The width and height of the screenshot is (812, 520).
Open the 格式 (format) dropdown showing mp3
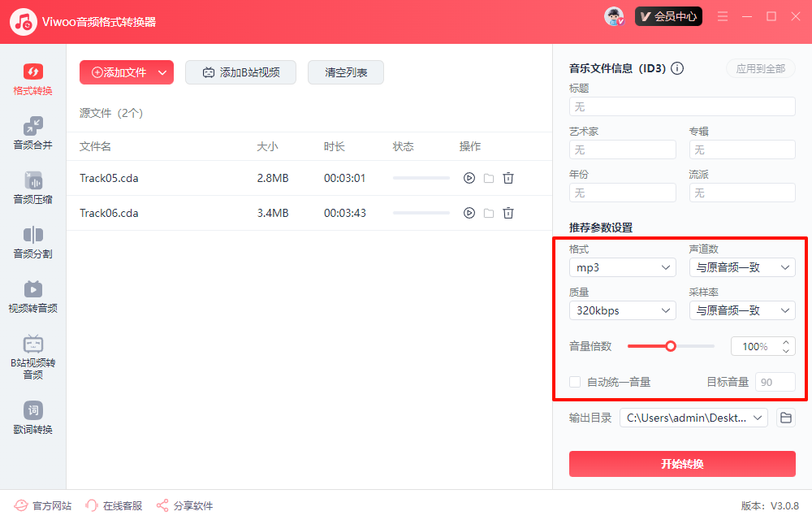(x=622, y=266)
